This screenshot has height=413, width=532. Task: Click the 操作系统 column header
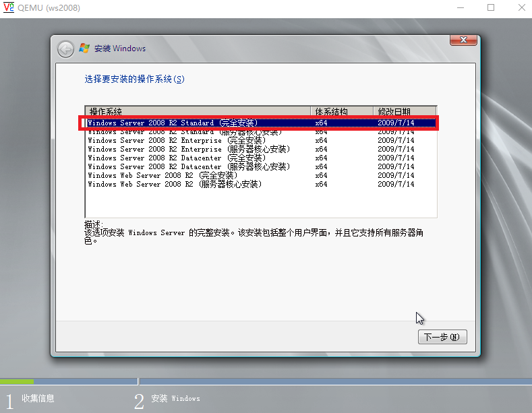198,111
